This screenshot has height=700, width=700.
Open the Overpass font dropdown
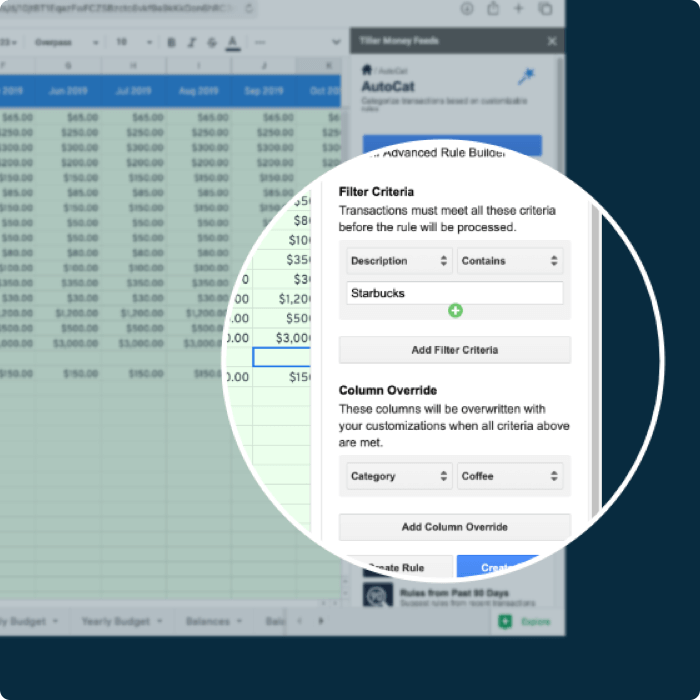click(x=67, y=42)
